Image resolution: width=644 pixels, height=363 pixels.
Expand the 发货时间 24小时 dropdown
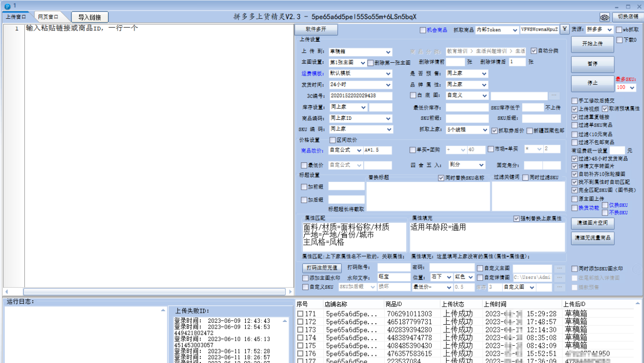(388, 85)
